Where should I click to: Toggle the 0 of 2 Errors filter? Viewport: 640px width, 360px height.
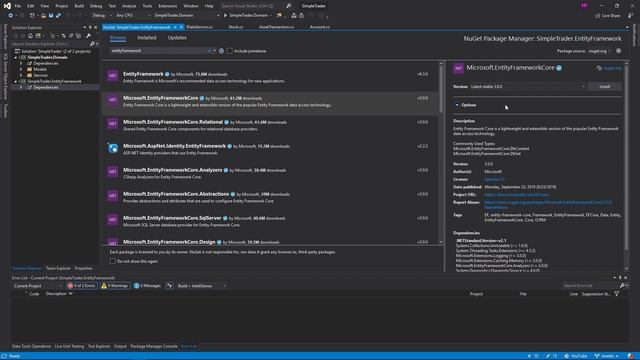click(82, 286)
